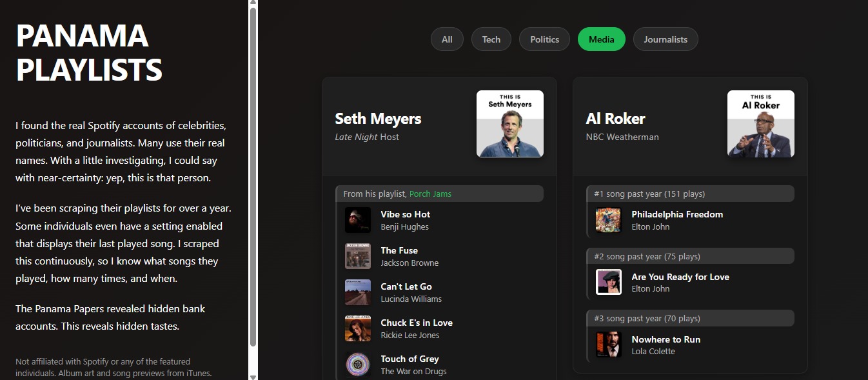Viewport: 868px width, 380px height.
Task: Click the song title Vibe so Hot
Action: click(406, 214)
